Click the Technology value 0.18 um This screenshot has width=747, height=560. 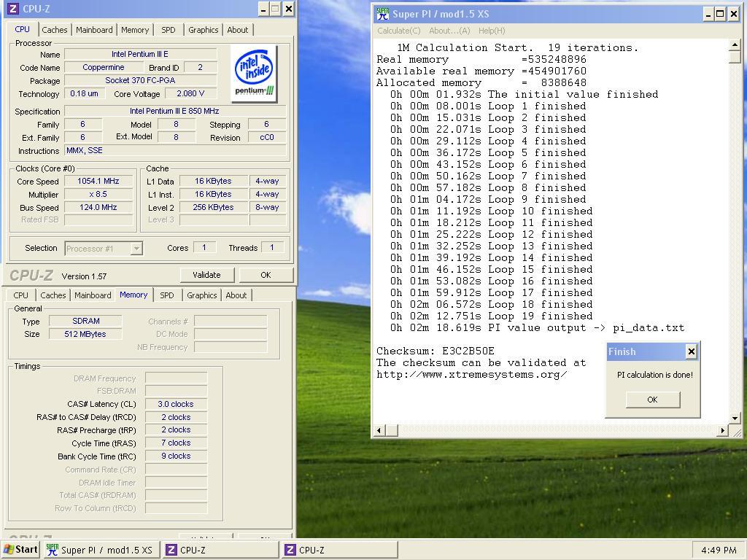pyautogui.click(x=85, y=93)
